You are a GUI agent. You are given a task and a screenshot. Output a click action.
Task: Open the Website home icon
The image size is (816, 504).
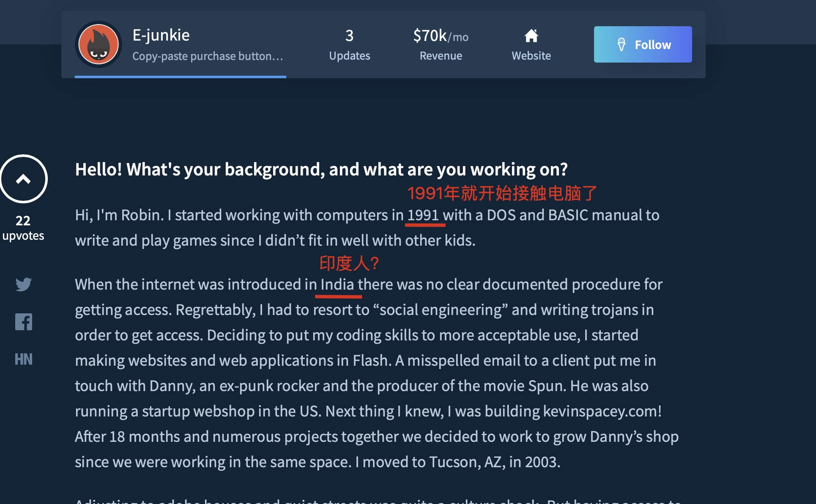click(531, 36)
